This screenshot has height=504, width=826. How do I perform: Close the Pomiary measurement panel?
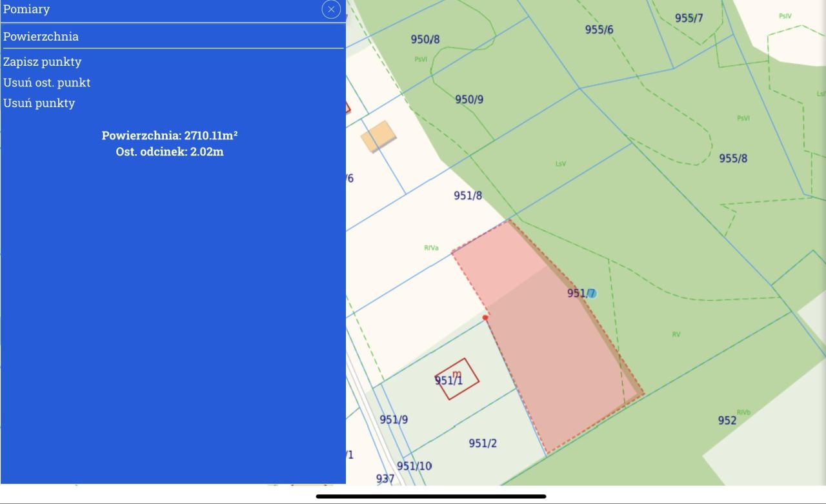(331, 9)
